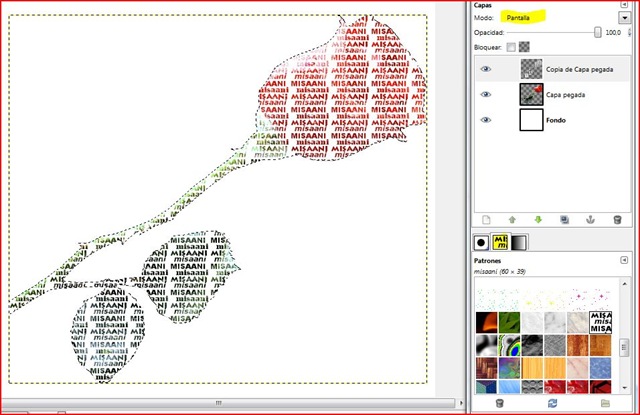Choose the pink marble pattern
This screenshot has width=640, height=415.
(578, 368)
